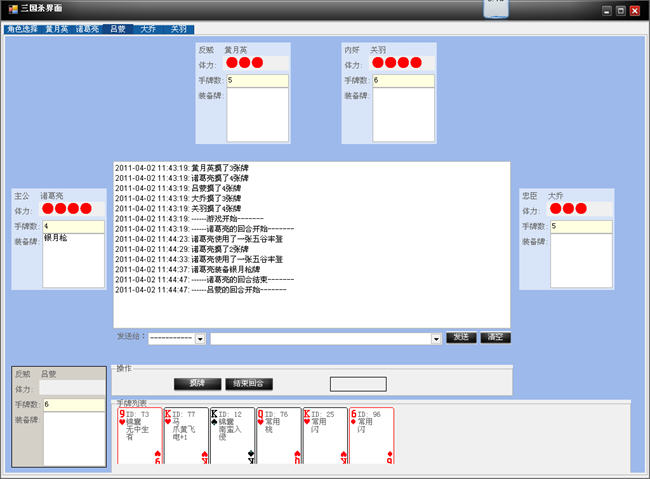650x479 pixels.
Task: Switch to the 诸葛亮 tab
Action: click(87, 29)
